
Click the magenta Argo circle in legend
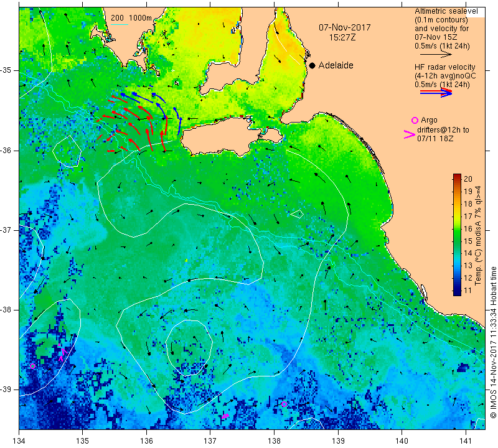415,120
